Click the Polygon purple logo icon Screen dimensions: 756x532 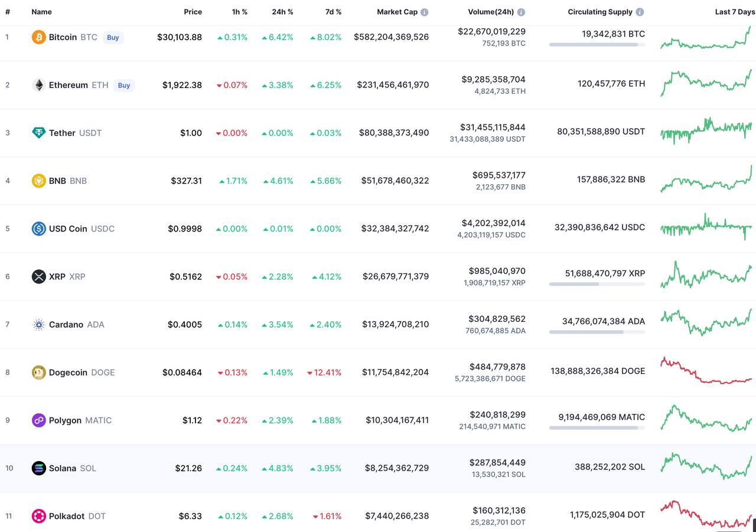point(38,420)
